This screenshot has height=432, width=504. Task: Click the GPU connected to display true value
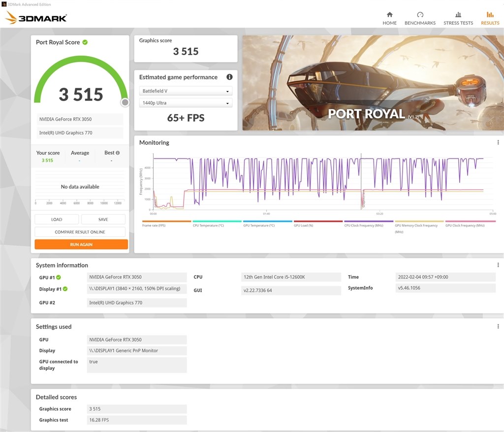(137, 365)
